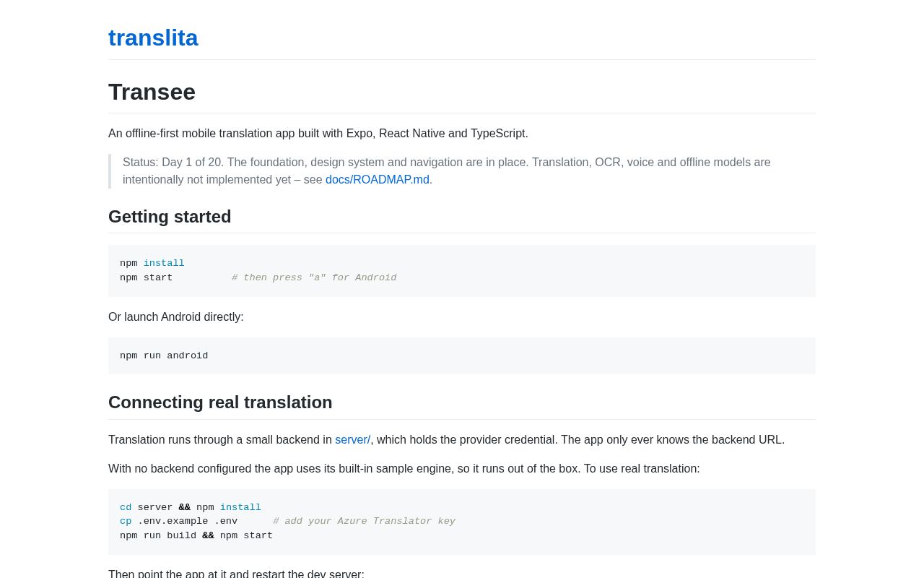Follow the server/ link
Viewport: 924px width, 578px height.
[352, 440]
